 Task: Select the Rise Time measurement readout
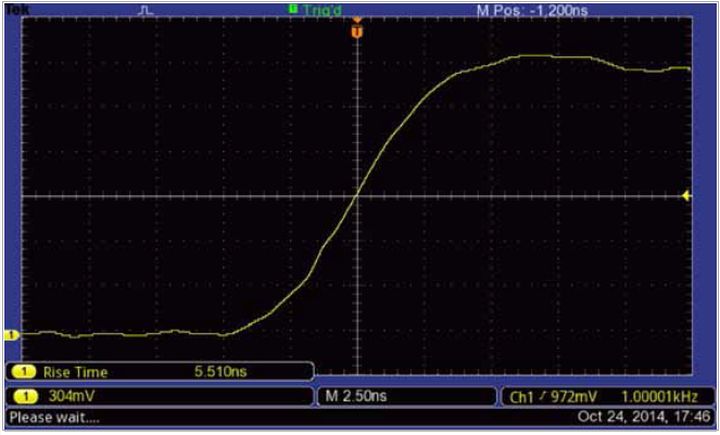pos(160,372)
